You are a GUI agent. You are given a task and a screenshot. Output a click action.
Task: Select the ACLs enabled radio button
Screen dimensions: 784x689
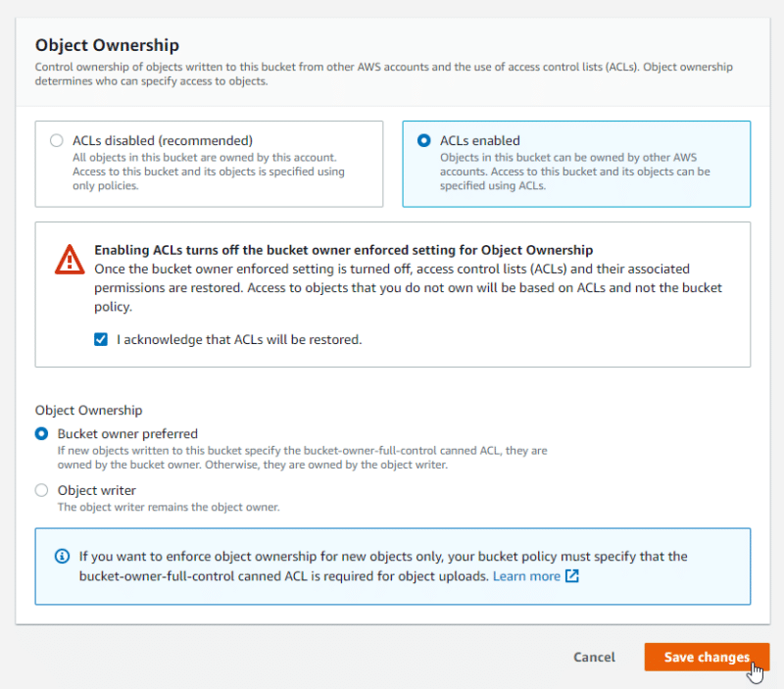424,140
